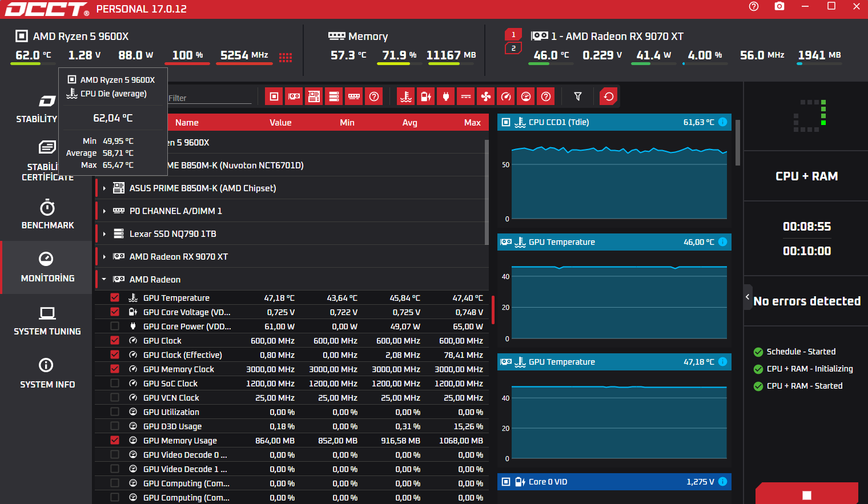The image size is (868, 504).
Task: Reset min/max values with the circular arrow
Action: coord(609,96)
